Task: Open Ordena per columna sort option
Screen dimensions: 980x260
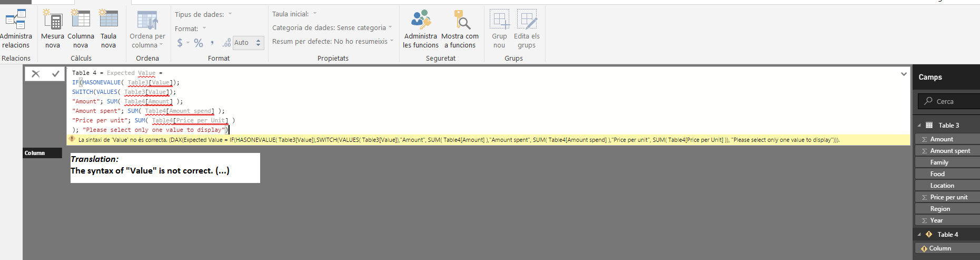Action: pos(147,30)
